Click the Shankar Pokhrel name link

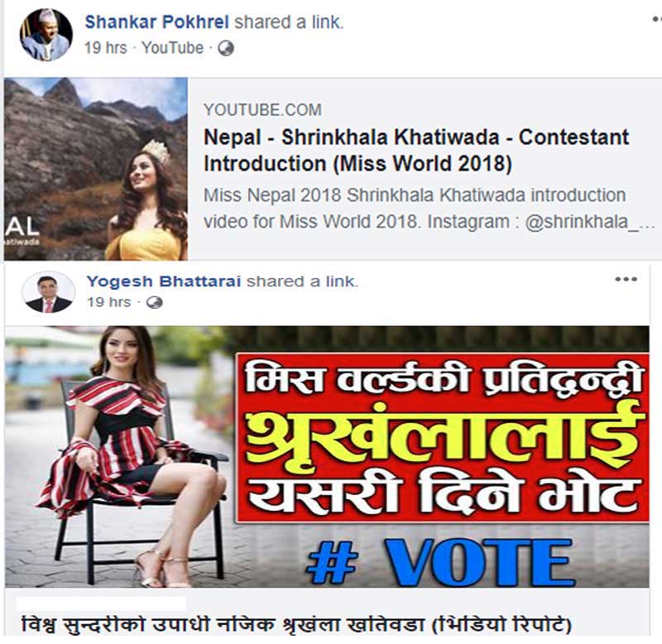(x=157, y=22)
